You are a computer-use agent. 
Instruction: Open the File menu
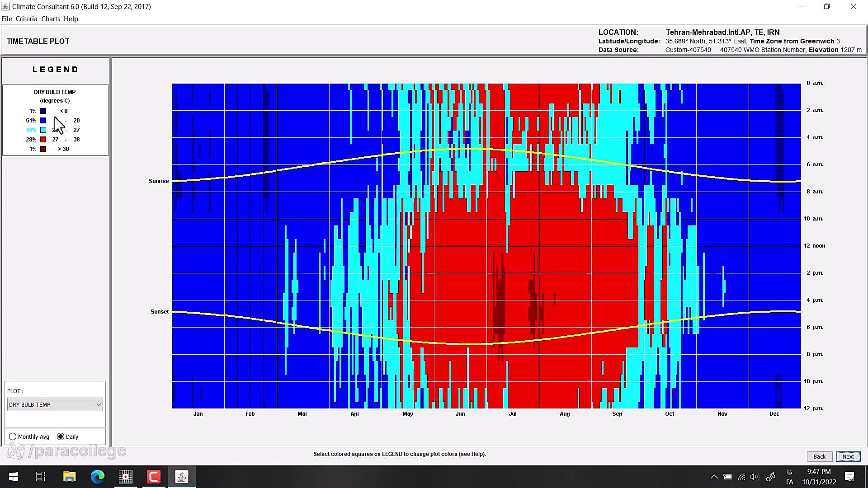(7, 19)
